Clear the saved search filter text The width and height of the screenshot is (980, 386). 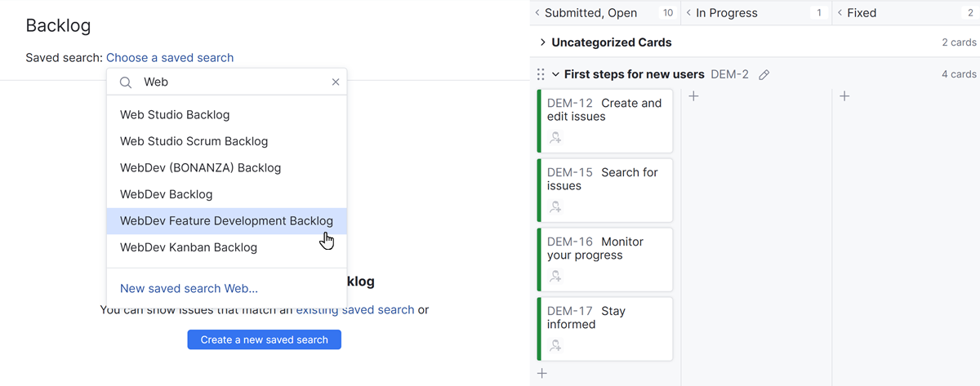335,82
